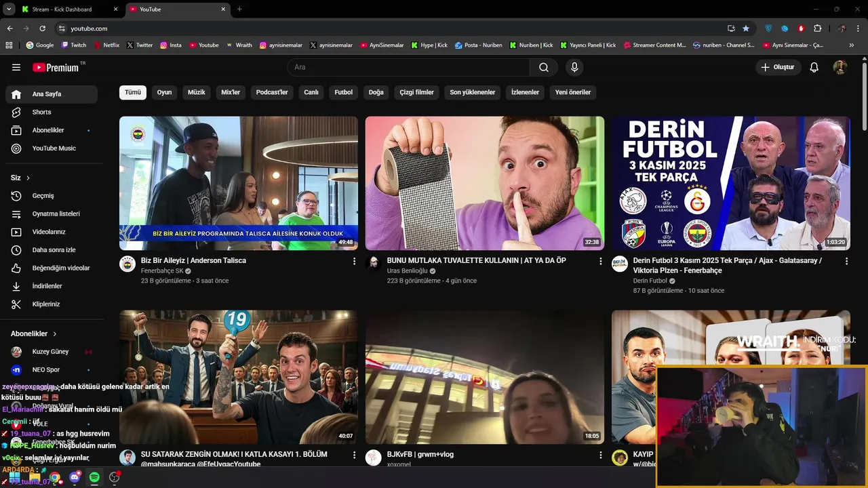Expand the Abonelikler section chevron

pos(55,334)
